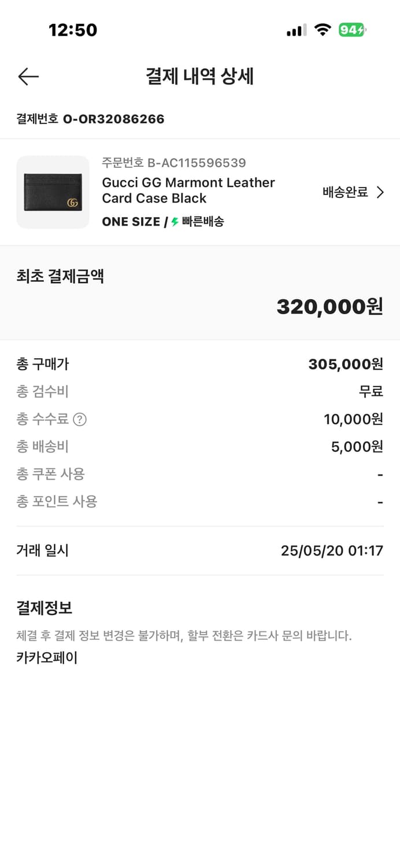Tap the back arrow icon
The height and width of the screenshot is (868, 400).
point(28,76)
